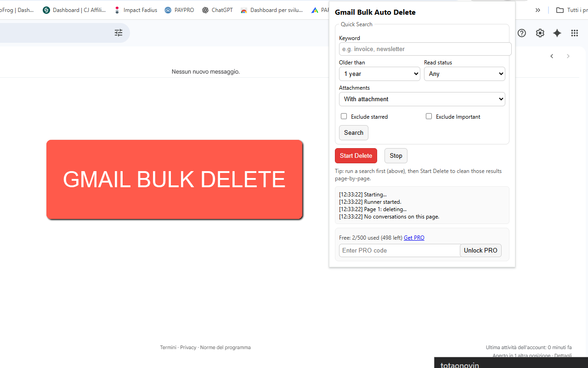Open the Read status dropdown
The image size is (588, 368).
(x=464, y=74)
